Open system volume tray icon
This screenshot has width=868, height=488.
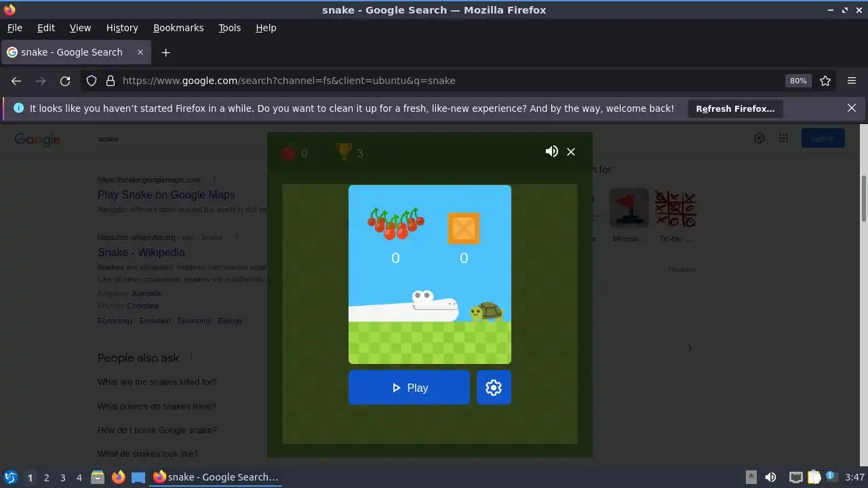(x=770, y=477)
